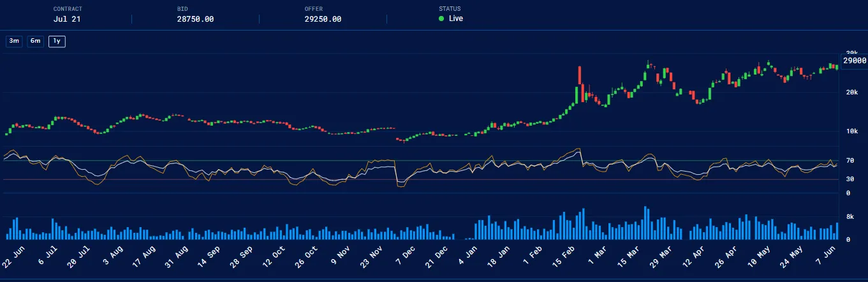Select the 3m time range button
868x282 pixels.
tap(13, 41)
